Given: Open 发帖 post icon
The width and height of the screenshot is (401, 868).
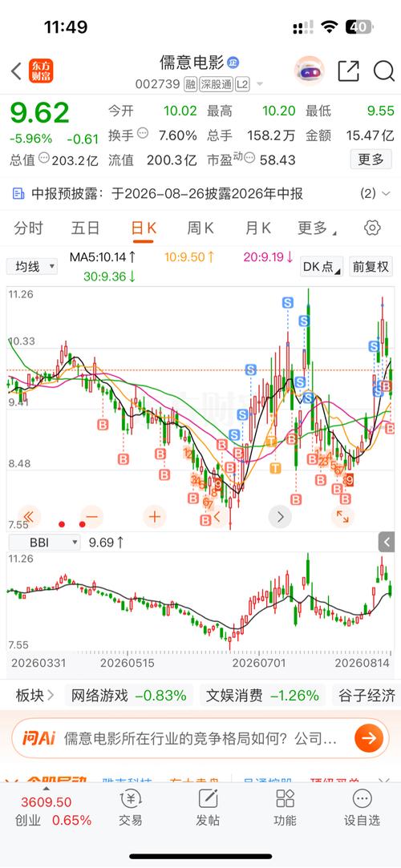Looking at the screenshot, I should point(208,808).
